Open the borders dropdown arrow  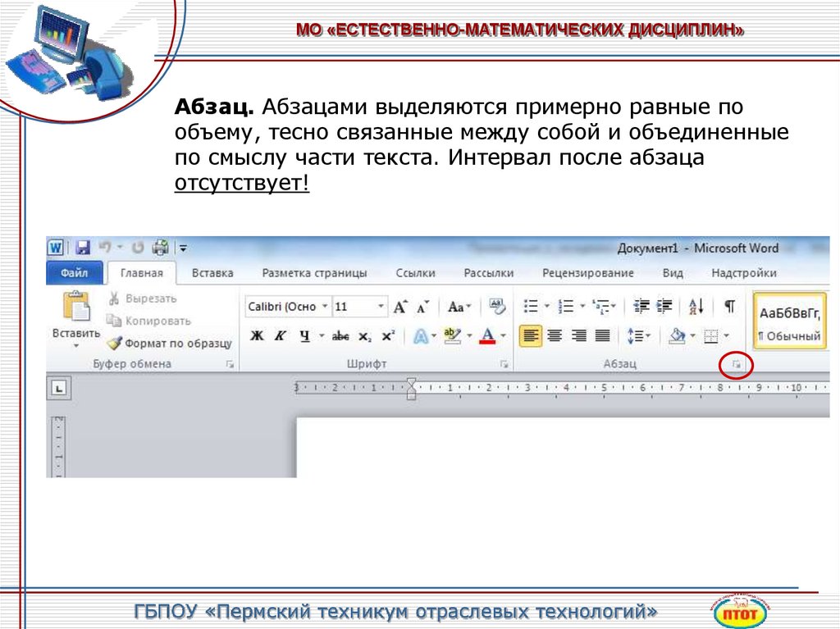[727, 336]
